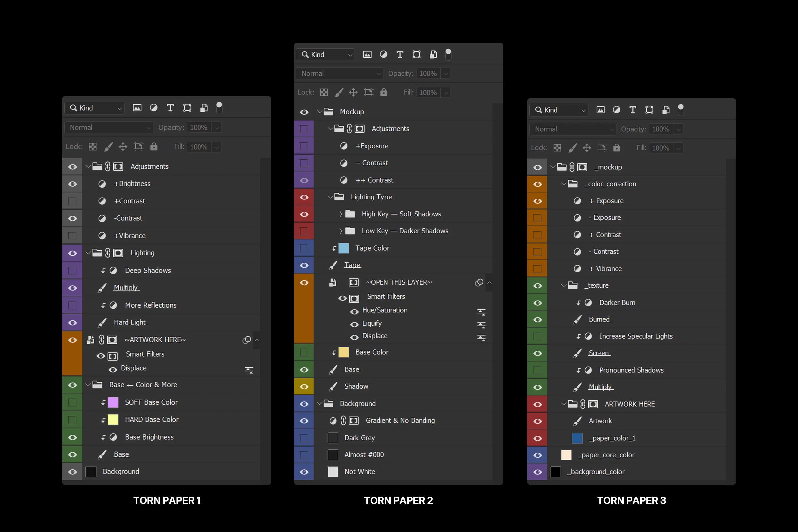Expand the High Key — Soft Shadows group

340,214
